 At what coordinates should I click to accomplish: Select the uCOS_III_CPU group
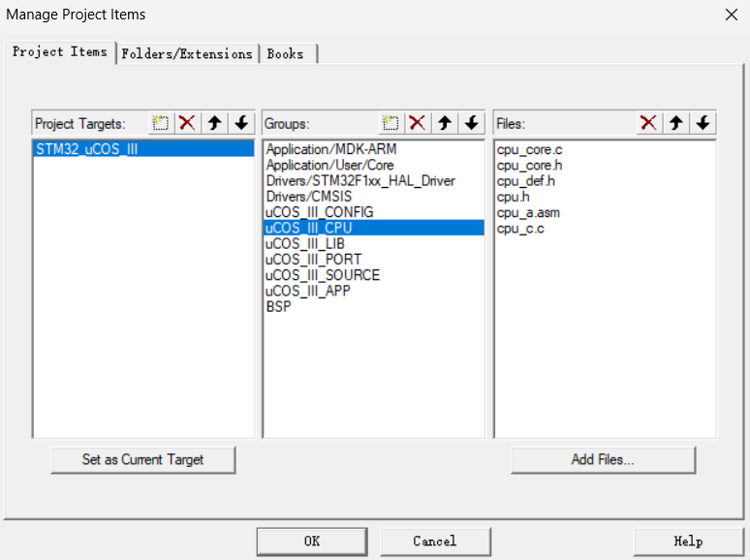374,228
